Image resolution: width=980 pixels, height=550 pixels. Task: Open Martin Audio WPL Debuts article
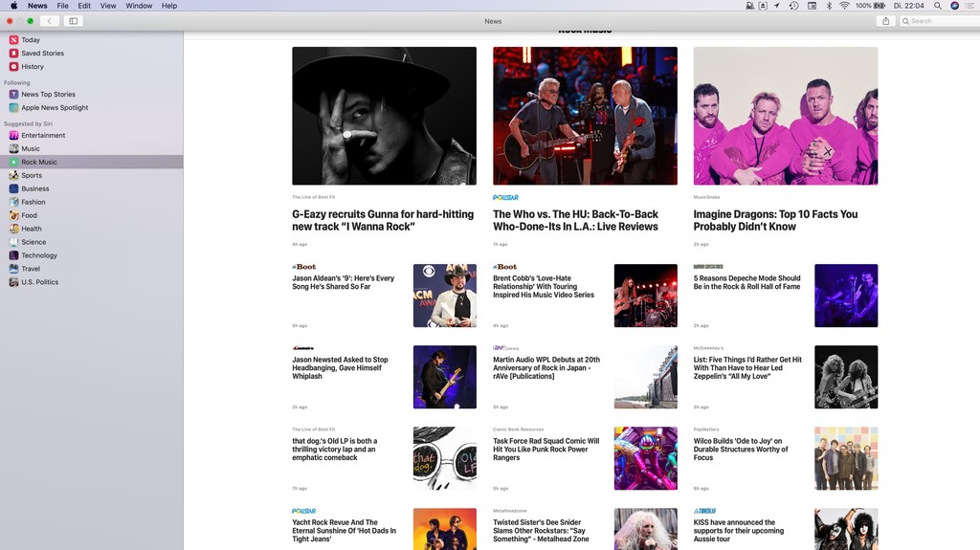[546, 368]
